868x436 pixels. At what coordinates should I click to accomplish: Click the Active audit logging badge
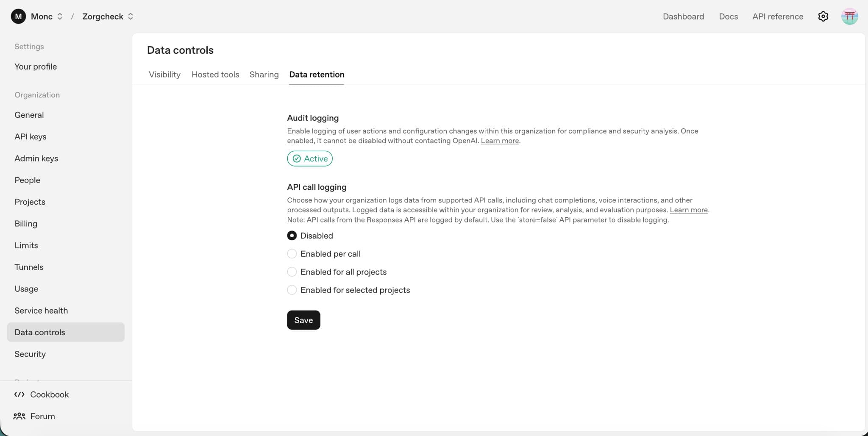(310, 158)
